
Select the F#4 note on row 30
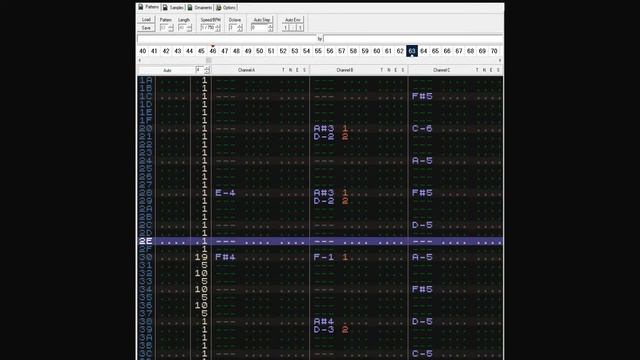[225, 257]
